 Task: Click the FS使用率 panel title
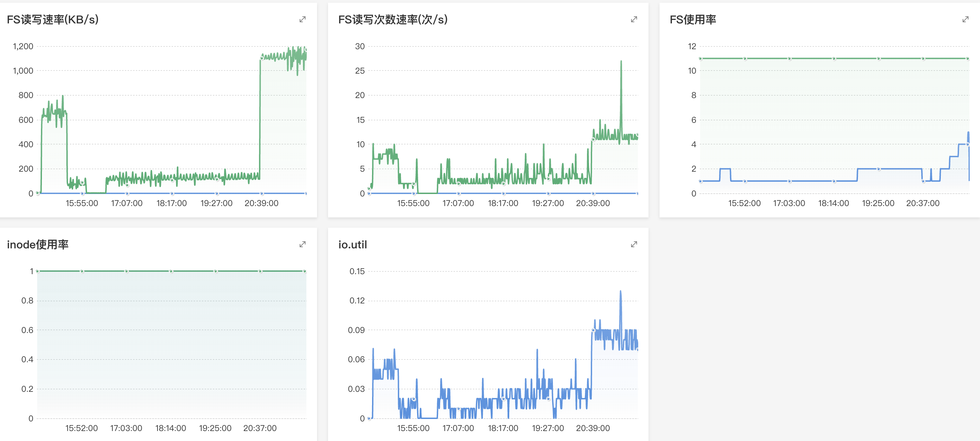tap(693, 19)
